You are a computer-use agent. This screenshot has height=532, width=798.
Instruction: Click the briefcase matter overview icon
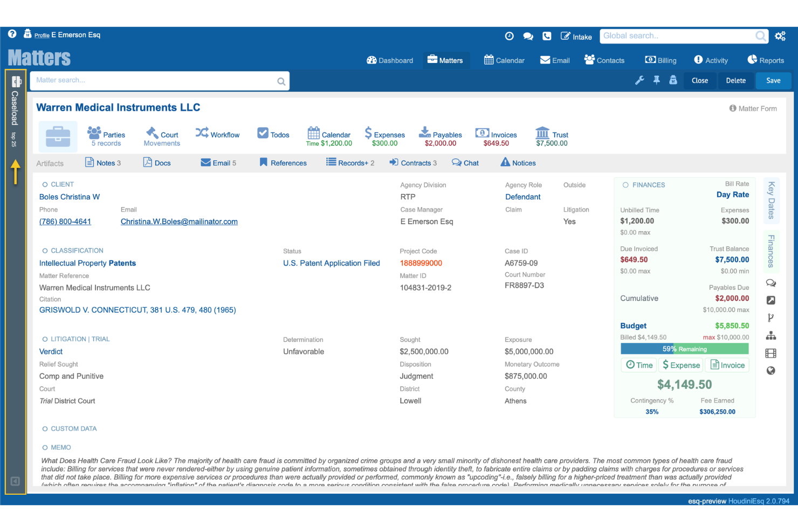pos(58,136)
